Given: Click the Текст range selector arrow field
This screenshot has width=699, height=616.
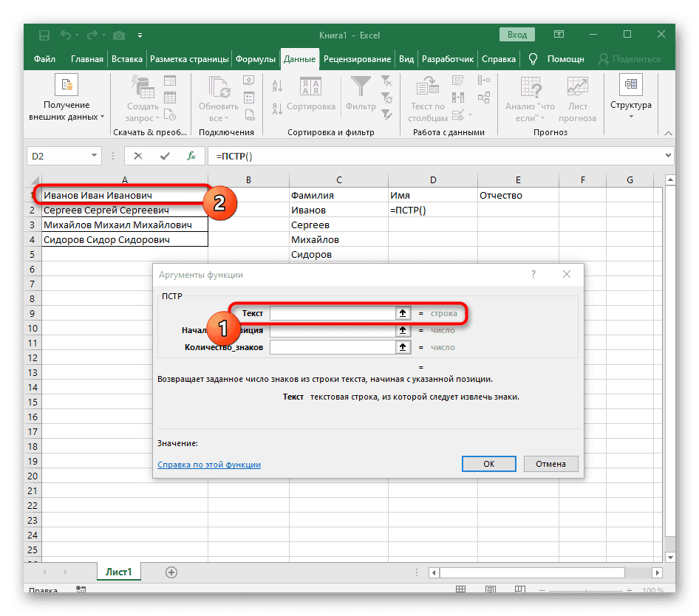Looking at the screenshot, I should tap(403, 312).
